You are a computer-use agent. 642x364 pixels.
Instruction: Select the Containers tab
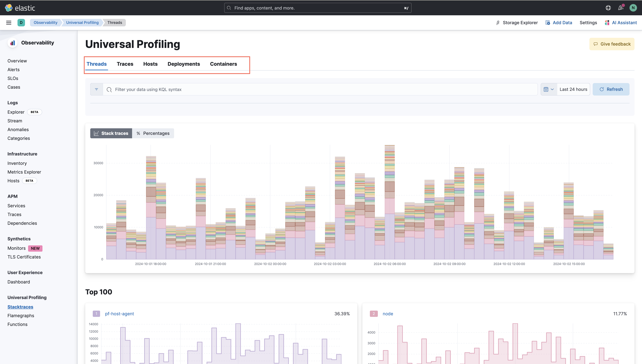224,64
